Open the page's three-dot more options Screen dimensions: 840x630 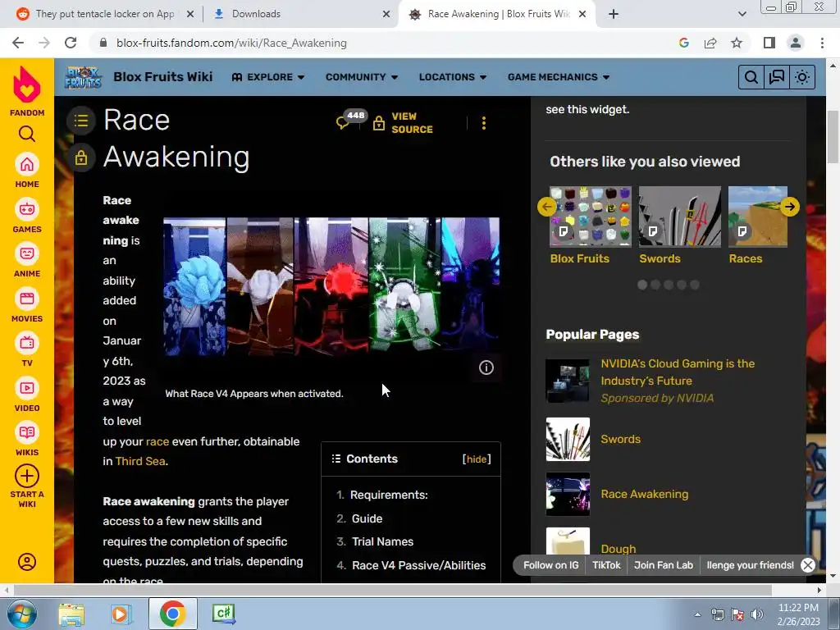click(x=484, y=123)
